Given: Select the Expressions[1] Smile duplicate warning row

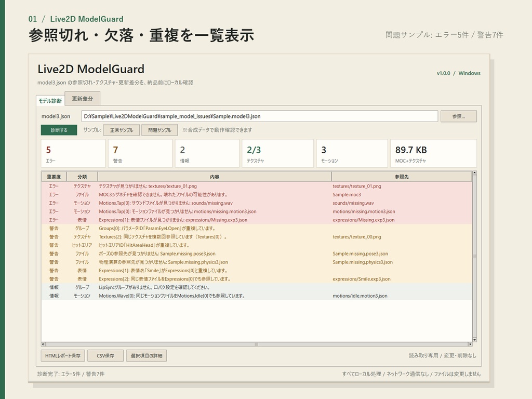Looking at the screenshot, I should [x=257, y=270].
